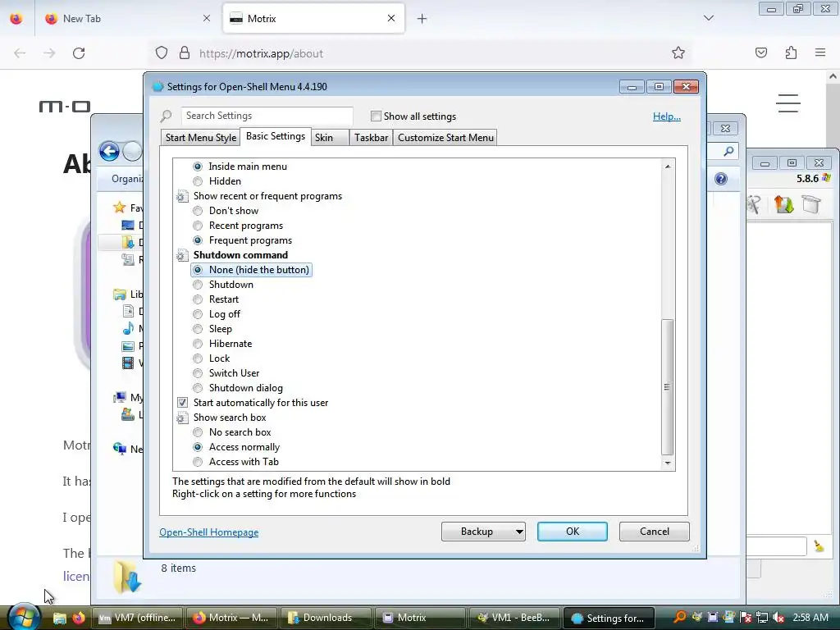Select the Hidden radio option
Image resolution: width=840 pixels, height=630 pixels.
click(x=198, y=181)
